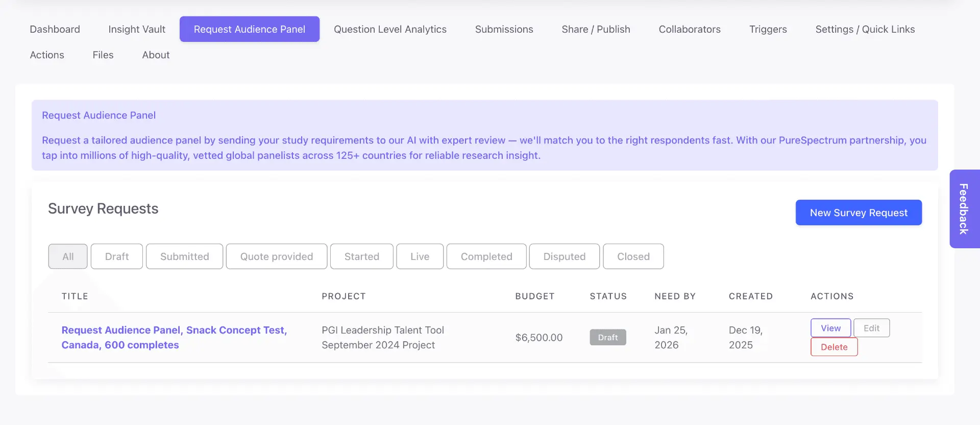Filter by Disputed status
Screen dimensions: 980x425
pyautogui.click(x=565, y=256)
